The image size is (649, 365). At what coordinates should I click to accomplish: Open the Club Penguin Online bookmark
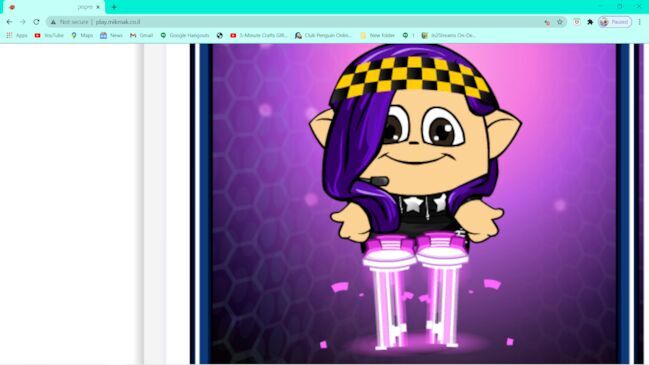point(323,36)
